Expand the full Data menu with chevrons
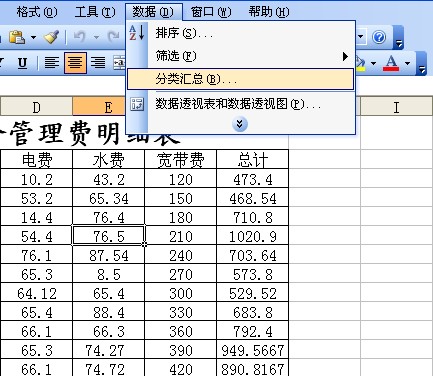Viewport: 433px width, 376px height. pyautogui.click(x=240, y=124)
